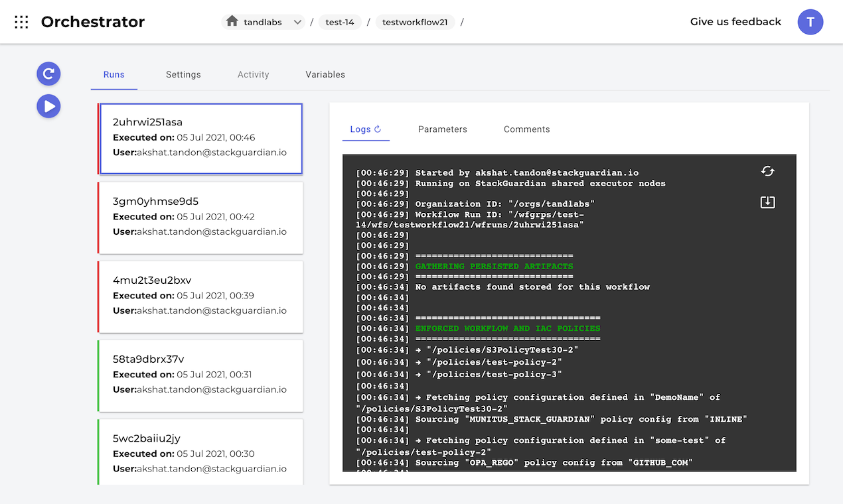This screenshot has width=843, height=504.
Task: Click log line '/policies/test-policy-3'
Action: (x=459, y=375)
